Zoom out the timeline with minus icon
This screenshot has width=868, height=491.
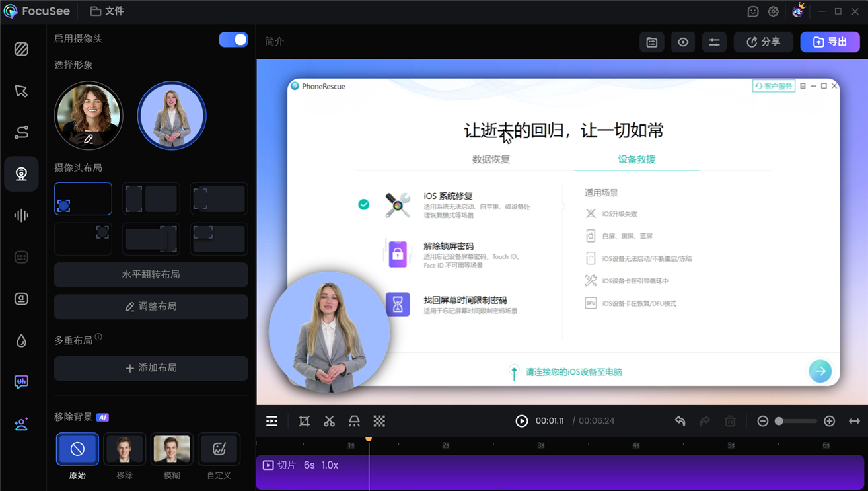coord(763,421)
